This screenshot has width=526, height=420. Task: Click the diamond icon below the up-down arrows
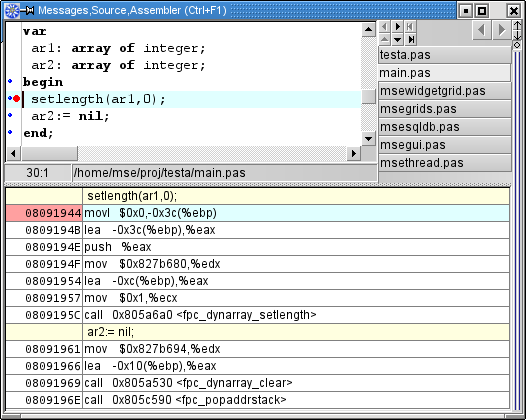517,45
